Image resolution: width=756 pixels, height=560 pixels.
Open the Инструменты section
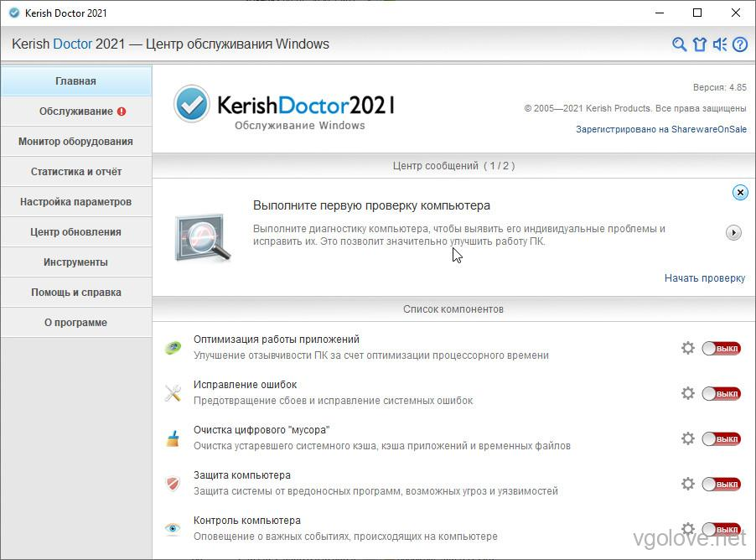pos(76,262)
